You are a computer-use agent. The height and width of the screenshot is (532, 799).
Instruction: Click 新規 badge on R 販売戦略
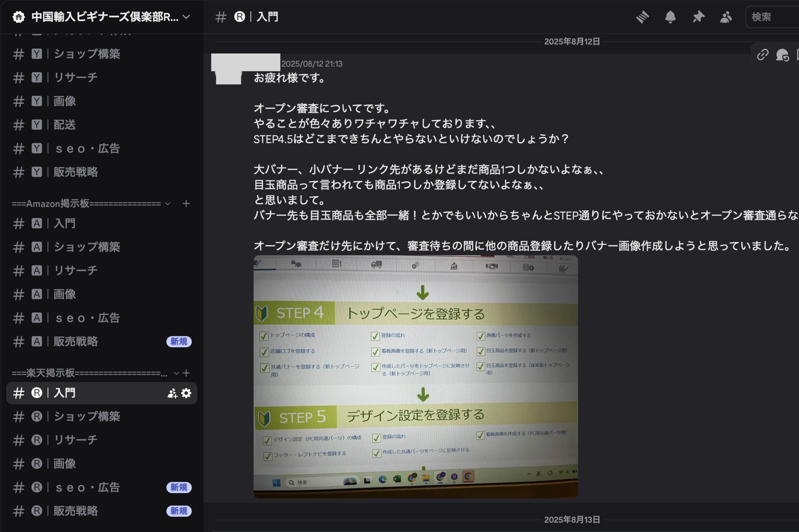pos(179,511)
